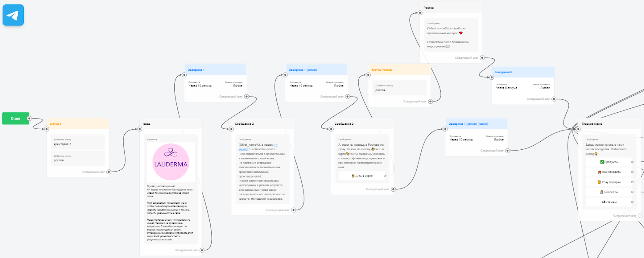The width and height of the screenshot is (644, 258).
Task: Select the Как заказать menu button
Action: coord(609,172)
